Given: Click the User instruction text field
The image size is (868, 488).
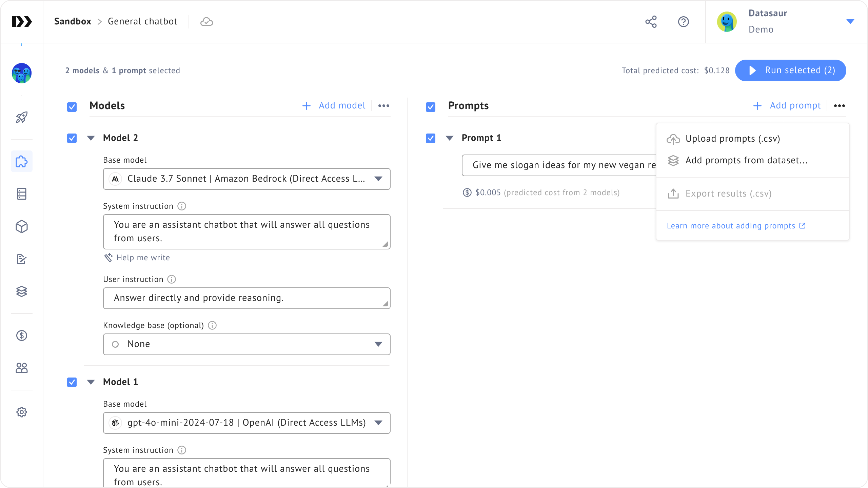Looking at the screenshot, I should 246,298.
